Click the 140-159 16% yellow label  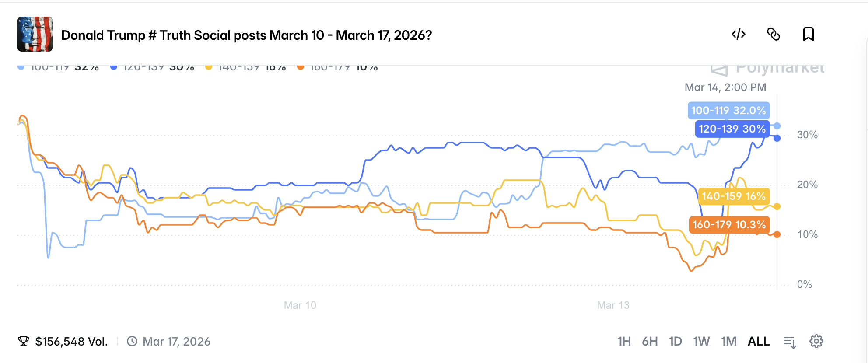pyautogui.click(x=734, y=196)
